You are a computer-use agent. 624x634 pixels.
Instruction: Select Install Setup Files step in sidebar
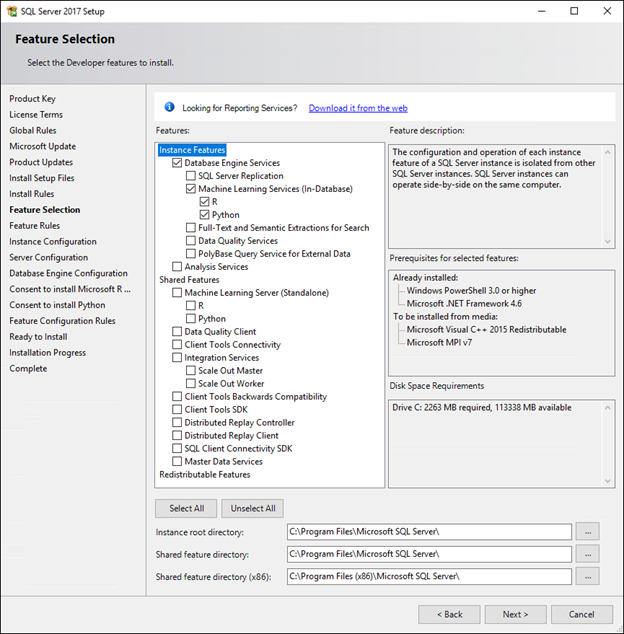tap(42, 178)
